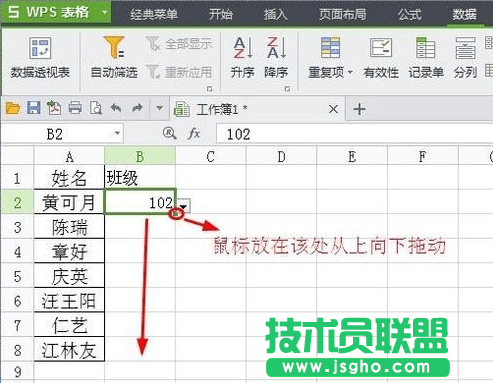Click Reapply (重新应用) filter button
493x383 pixels.
[x=179, y=72]
